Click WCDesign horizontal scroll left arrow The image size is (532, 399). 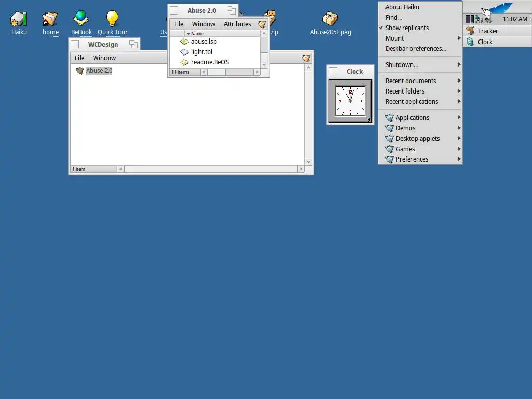point(121,169)
